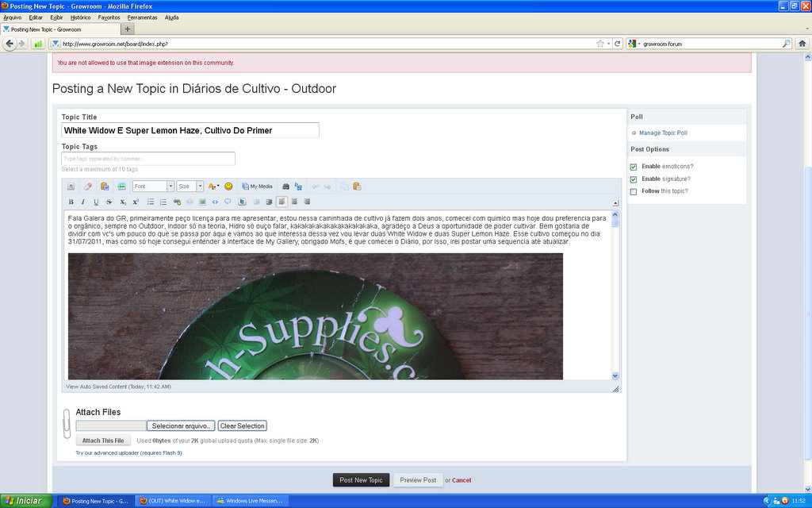Viewport: 812px width, 508px height.
Task: Insert a numbered list
Action: (x=163, y=202)
